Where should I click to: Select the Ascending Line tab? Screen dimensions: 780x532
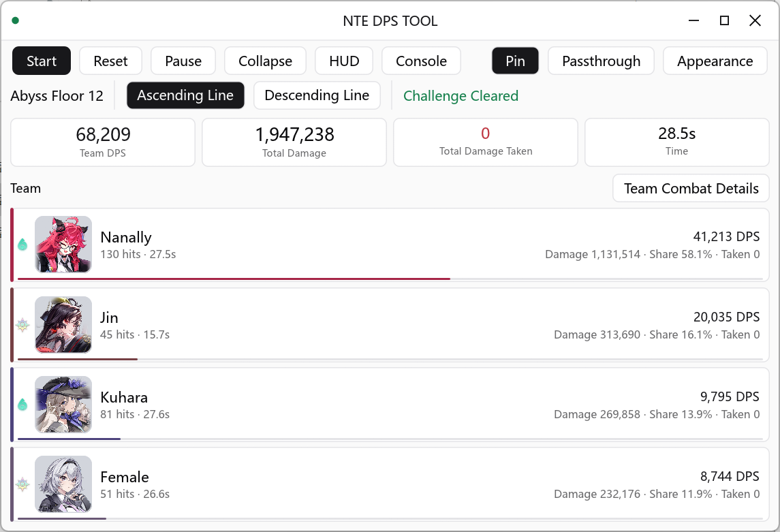185,95
